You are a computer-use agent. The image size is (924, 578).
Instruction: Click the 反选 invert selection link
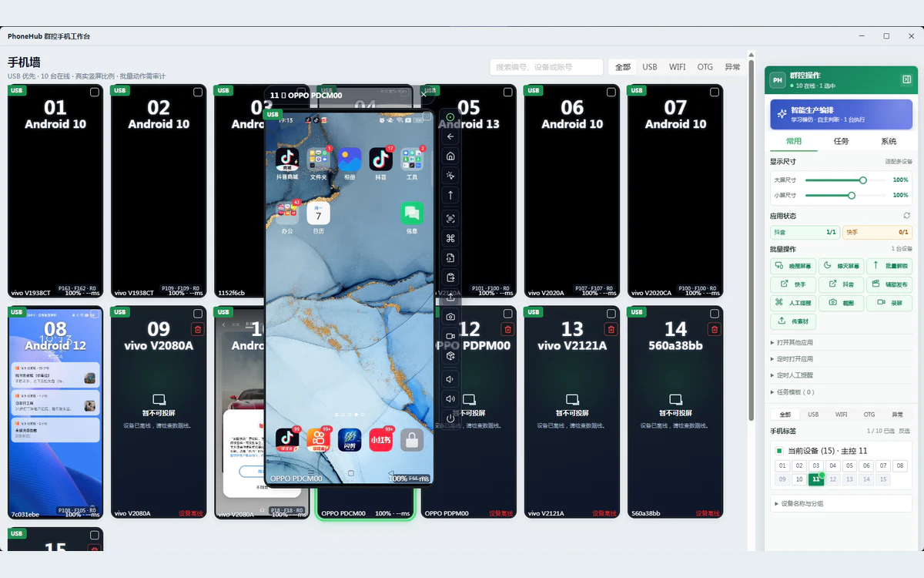904,431
